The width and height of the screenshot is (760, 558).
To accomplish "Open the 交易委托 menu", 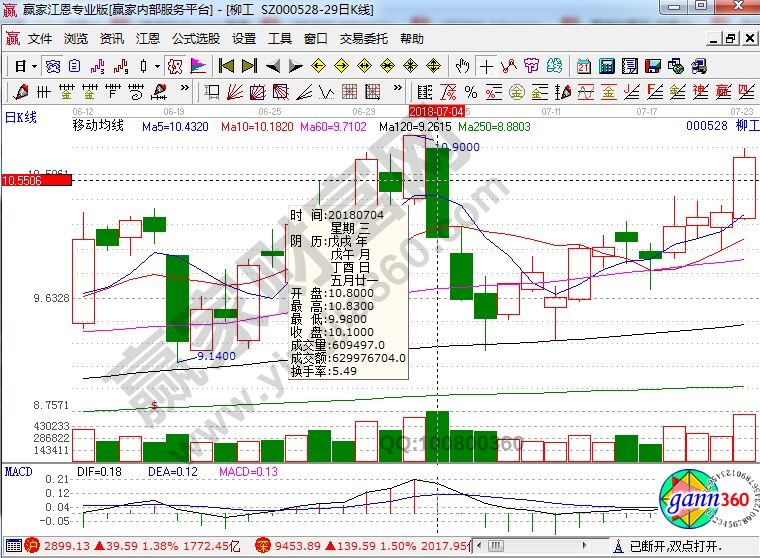I will pyautogui.click(x=364, y=39).
